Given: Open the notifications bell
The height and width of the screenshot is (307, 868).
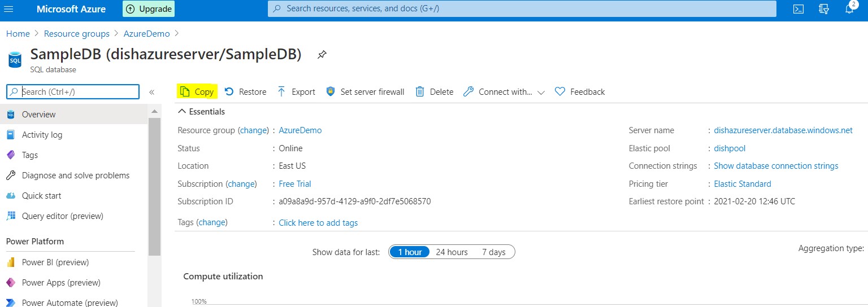Looking at the screenshot, I should point(849,9).
